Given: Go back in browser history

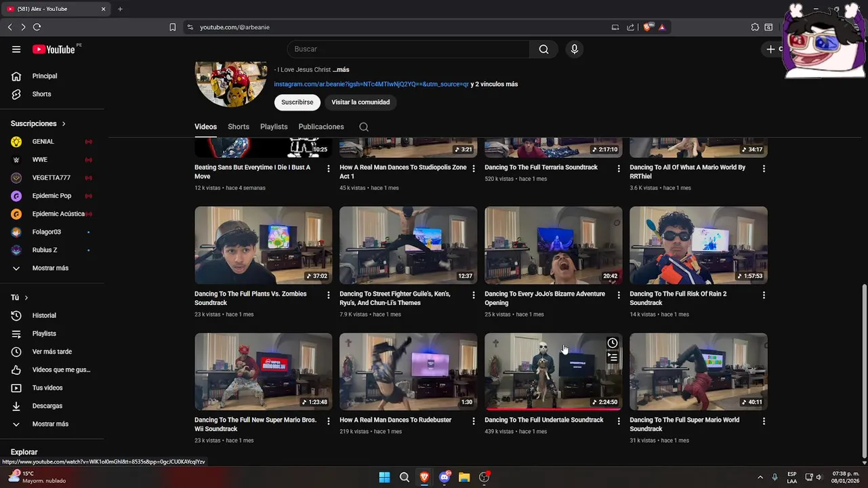Looking at the screenshot, I should pyautogui.click(x=9, y=27).
